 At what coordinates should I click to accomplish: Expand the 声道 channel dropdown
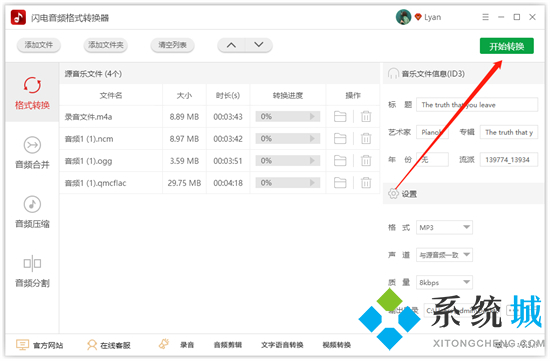pos(444,255)
